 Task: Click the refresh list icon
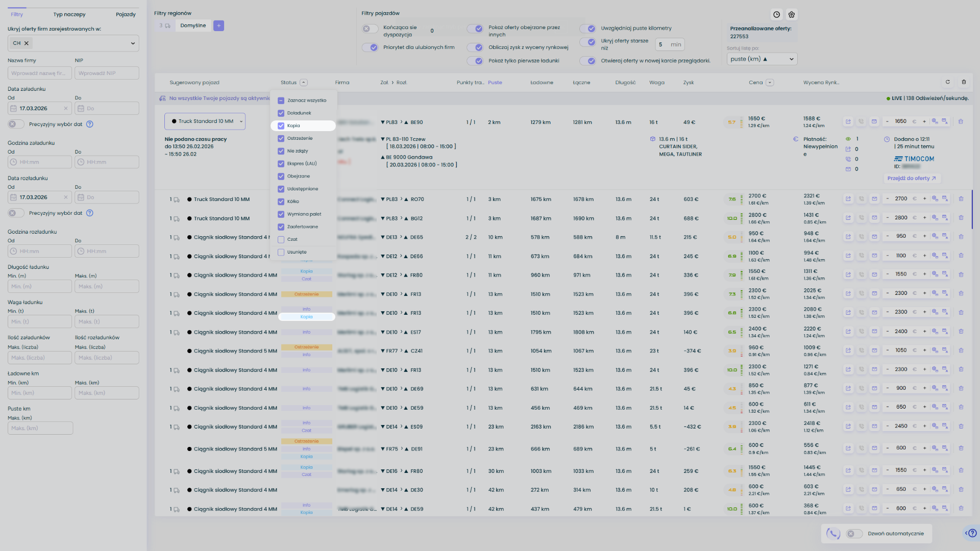pos(948,82)
